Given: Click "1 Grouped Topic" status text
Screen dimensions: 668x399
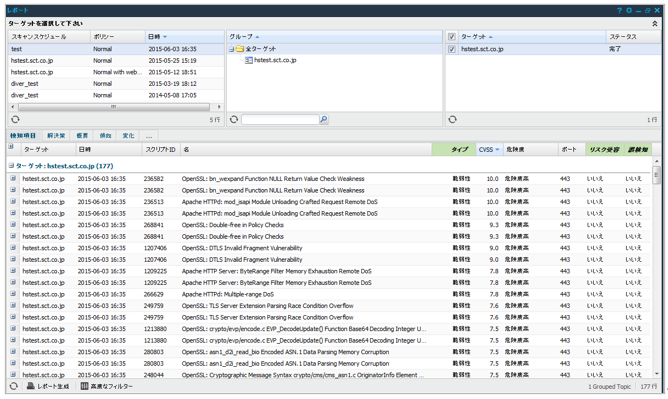Looking at the screenshot, I should [609, 386].
